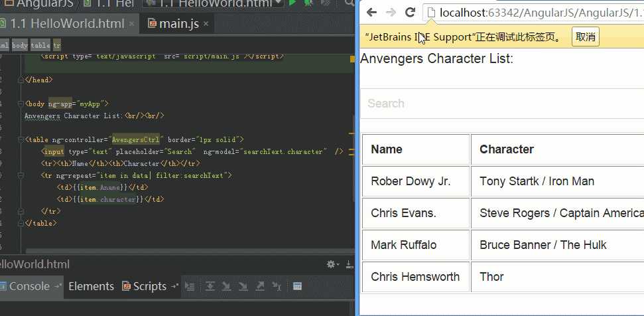This screenshot has height=316, width=644.
Task: Collapse the table ng-controller fold marker
Action: click(x=21, y=139)
